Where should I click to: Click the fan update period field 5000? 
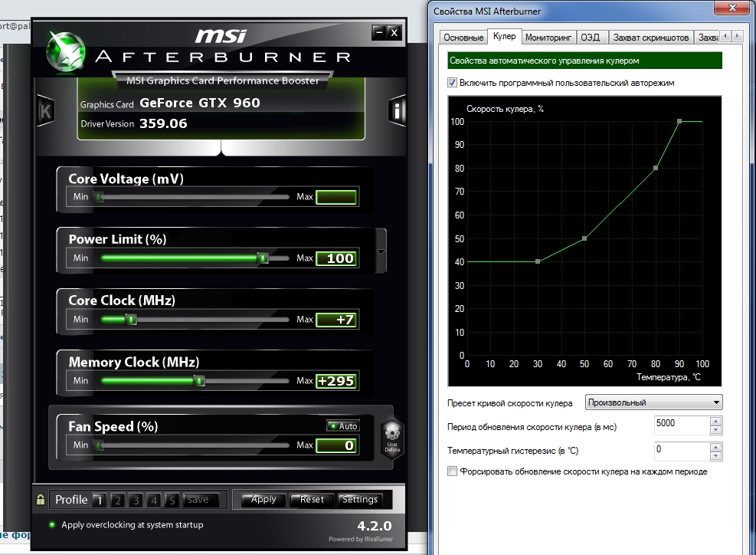click(x=682, y=425)
